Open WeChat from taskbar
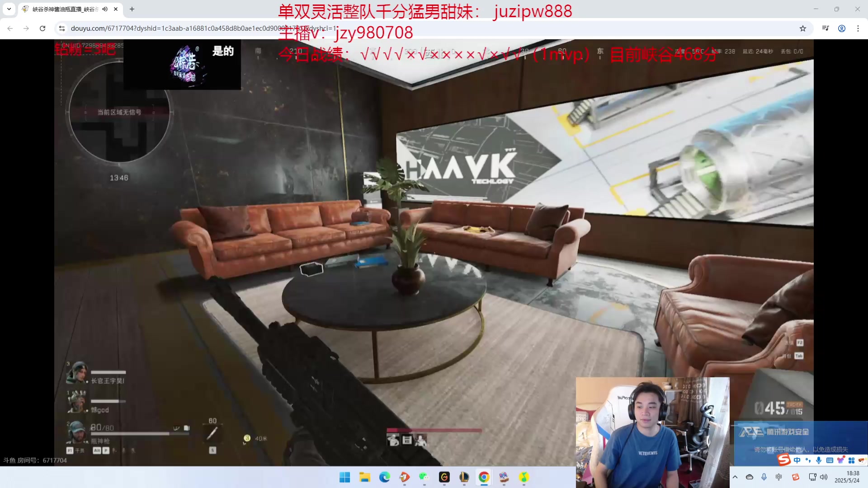 424,477
